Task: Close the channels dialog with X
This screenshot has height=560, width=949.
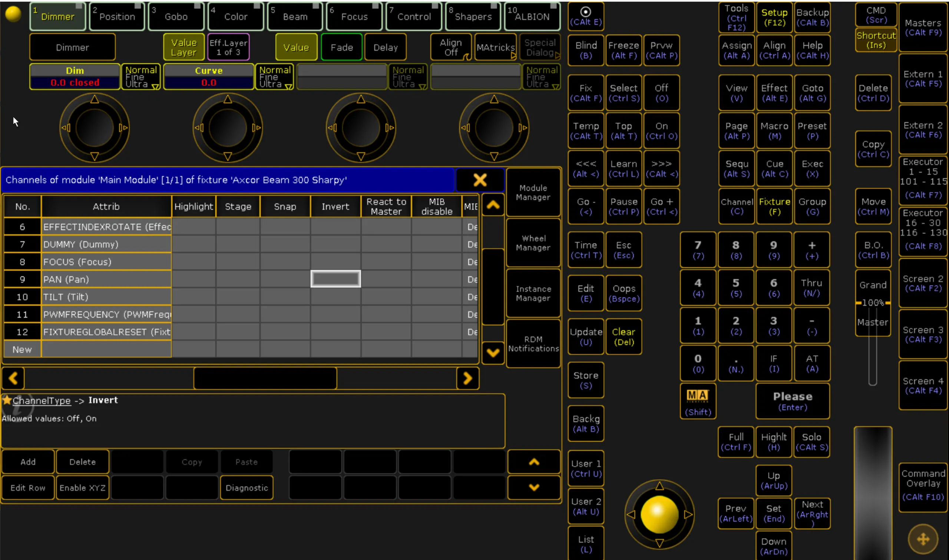Action: coord(480,180)
